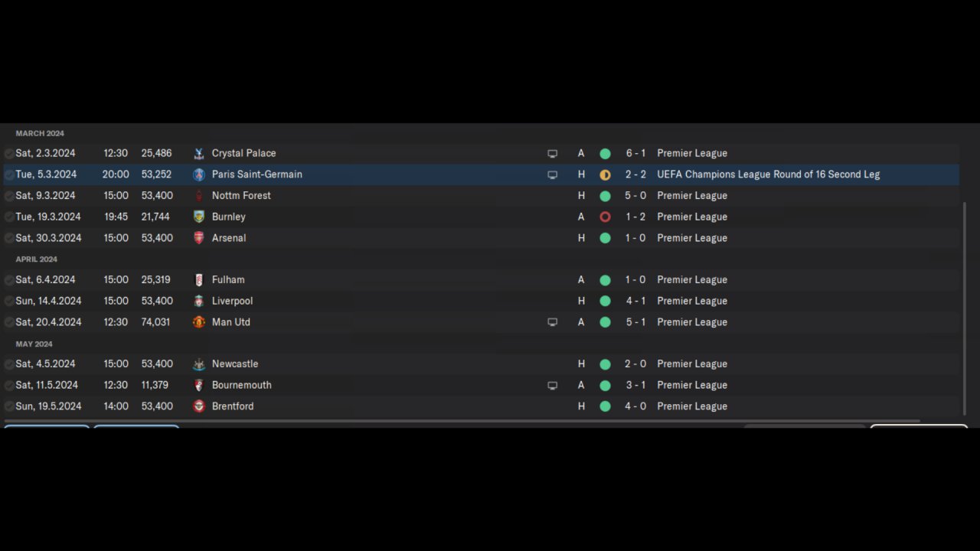The width and height of the screenshot is (980, 551).
Task: Click the Burnley club badge
Action: point(199,217)
